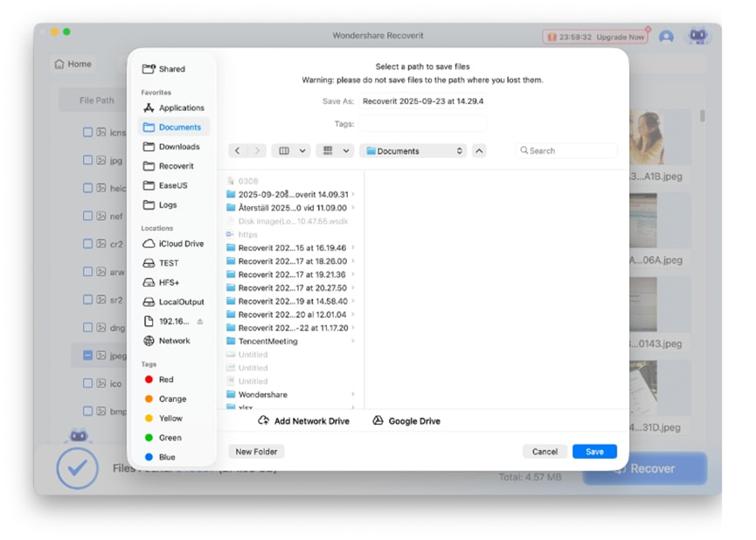This screenshot has width=756, height=540.
Task: Eject the 192.16... network volume
Action: coord(200,322)
